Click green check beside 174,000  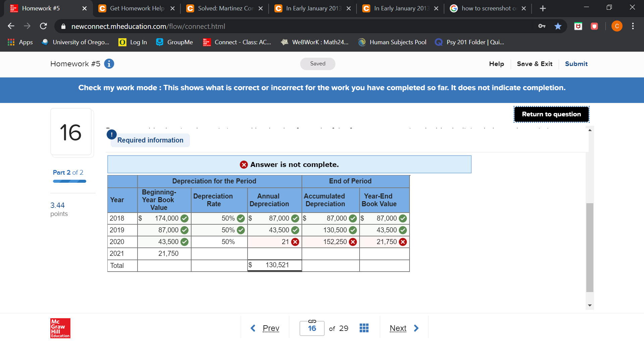click(x=184, y=219)
